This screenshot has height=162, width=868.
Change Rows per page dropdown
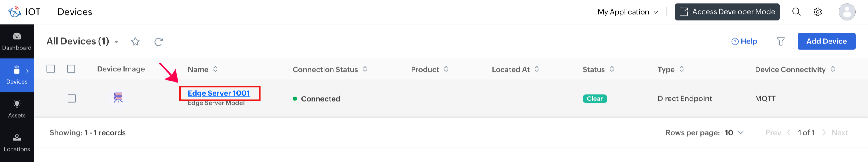pos(734,132)
